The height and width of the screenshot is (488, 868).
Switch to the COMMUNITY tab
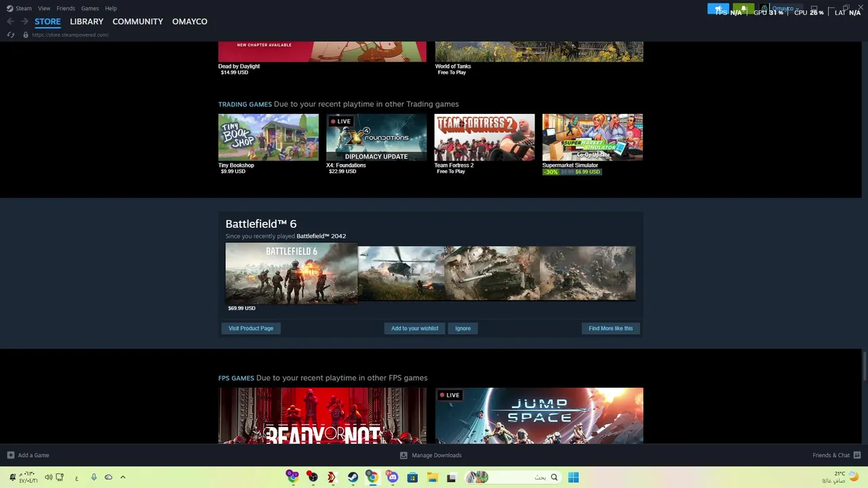[138, 22]
